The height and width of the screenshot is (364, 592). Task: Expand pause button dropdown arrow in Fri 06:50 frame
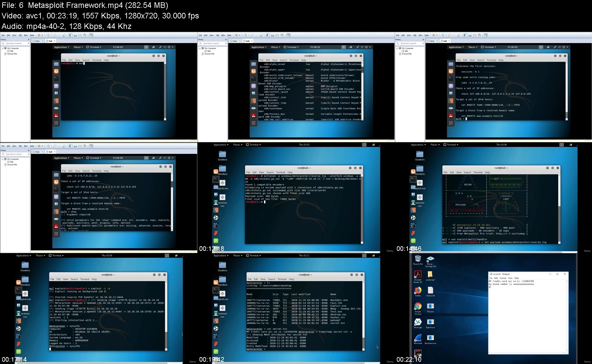[42, 35]
